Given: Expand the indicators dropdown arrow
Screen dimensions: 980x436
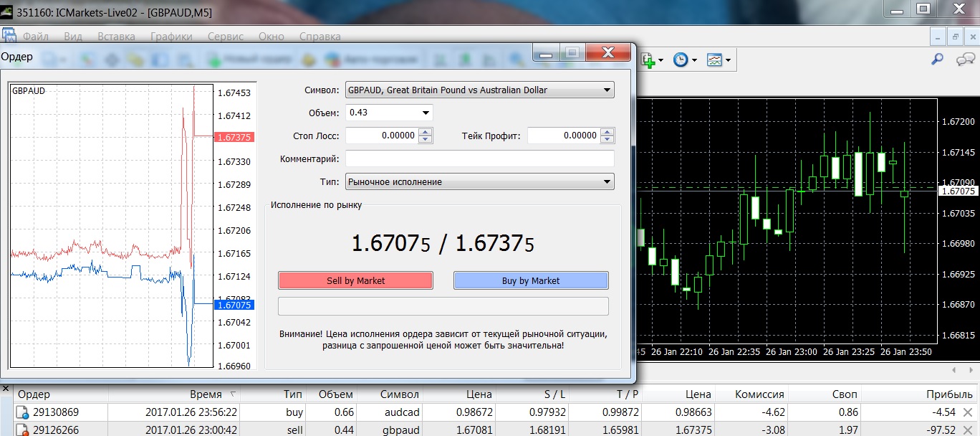Looking at the screenshot, I should (660, 60).
